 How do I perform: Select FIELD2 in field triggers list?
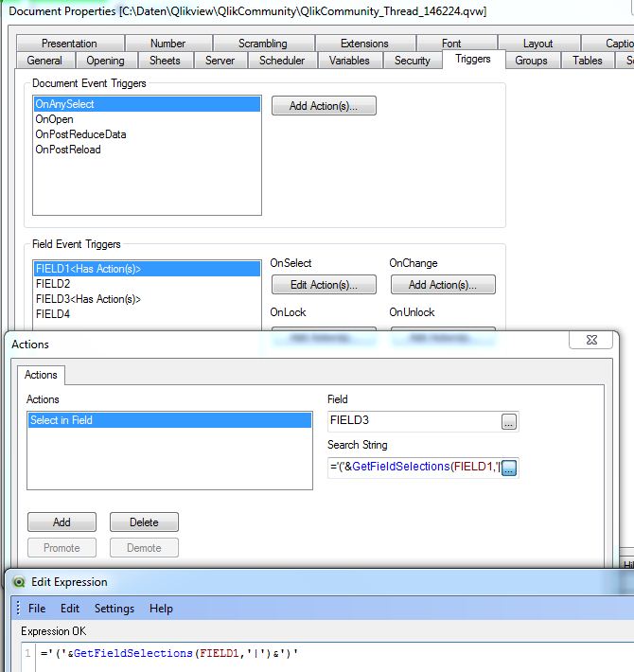pyautogui.click(x=147, y=284)
